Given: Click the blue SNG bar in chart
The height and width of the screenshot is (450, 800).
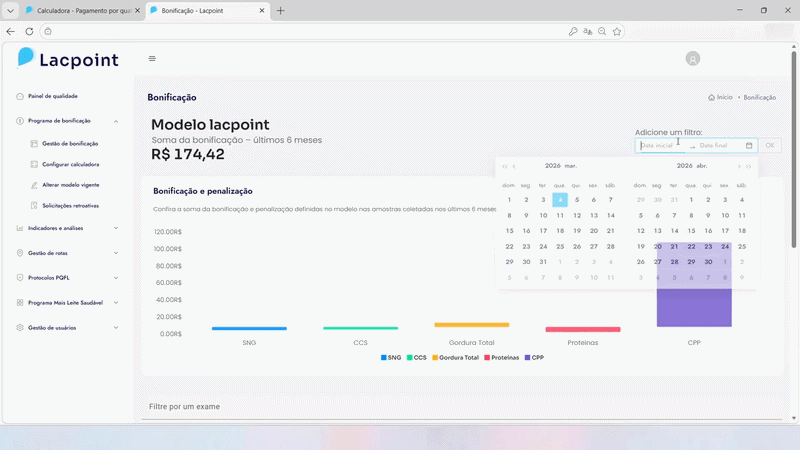Looking at the screenshot, I should click(x=249, y=329).
